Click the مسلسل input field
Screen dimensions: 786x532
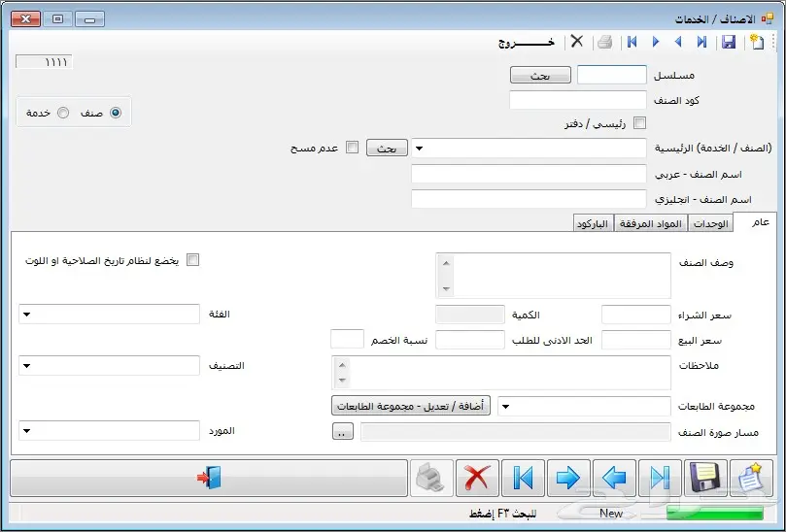612,75
